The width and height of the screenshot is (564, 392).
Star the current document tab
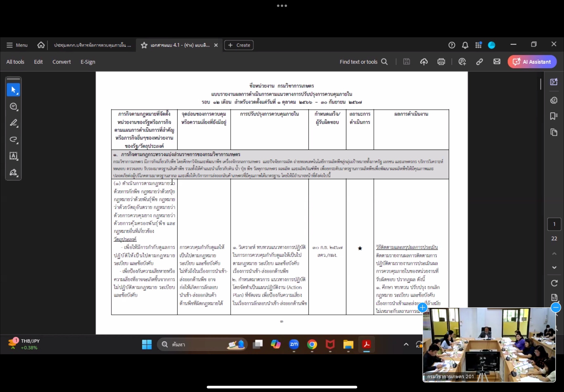pos(144,45)
